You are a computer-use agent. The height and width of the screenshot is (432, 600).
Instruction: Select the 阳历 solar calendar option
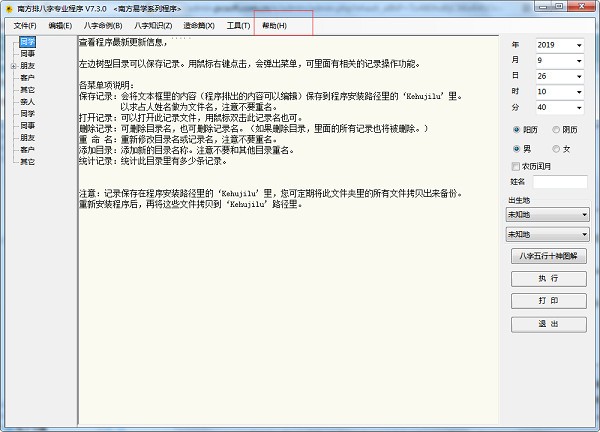515,129
